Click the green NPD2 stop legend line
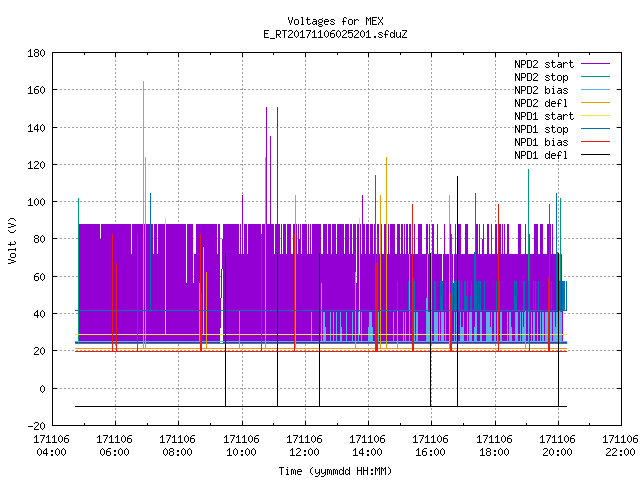The height and width of the screenshot is (480, 640). pyautogui.click(x=595, y=77)
